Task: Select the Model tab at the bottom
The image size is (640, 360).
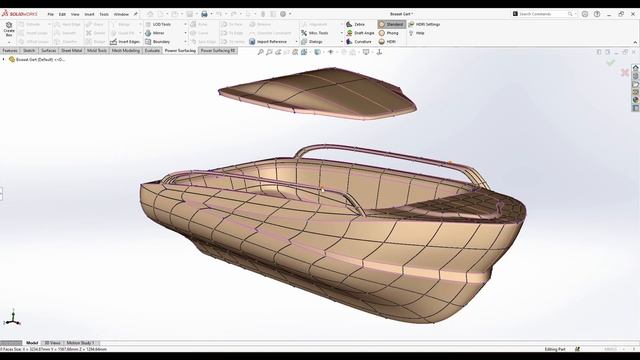Action: (32, 343)
